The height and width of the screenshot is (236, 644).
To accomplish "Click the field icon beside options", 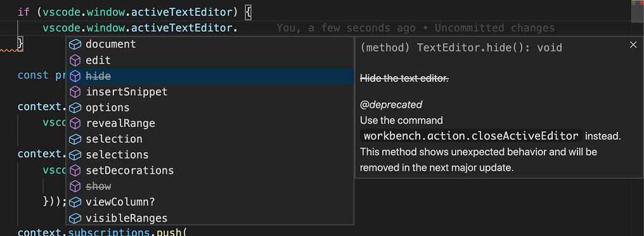I will tap(75, 108).
